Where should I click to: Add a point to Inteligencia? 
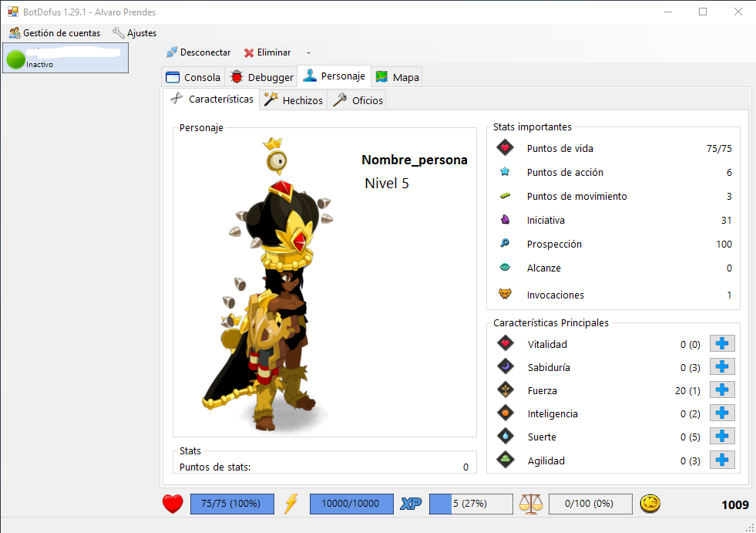(722, 413)
